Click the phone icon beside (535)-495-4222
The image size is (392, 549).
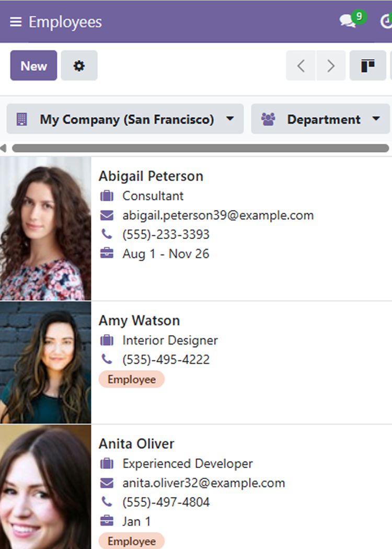pos(107,359)
